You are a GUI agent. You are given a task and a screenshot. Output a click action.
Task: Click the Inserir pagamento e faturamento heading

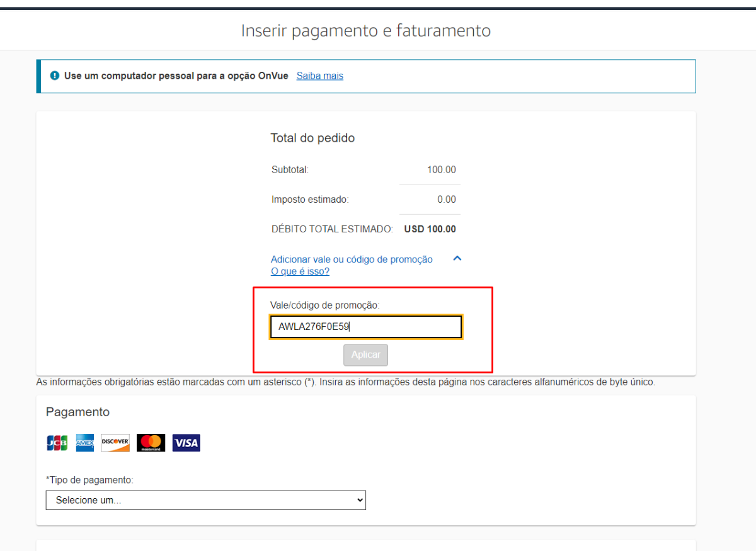(x=365, y=30)
